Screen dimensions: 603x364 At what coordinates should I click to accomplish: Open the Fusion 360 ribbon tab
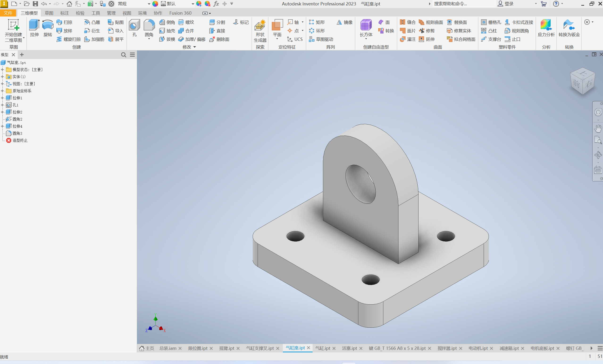click(x=180, y=13)
